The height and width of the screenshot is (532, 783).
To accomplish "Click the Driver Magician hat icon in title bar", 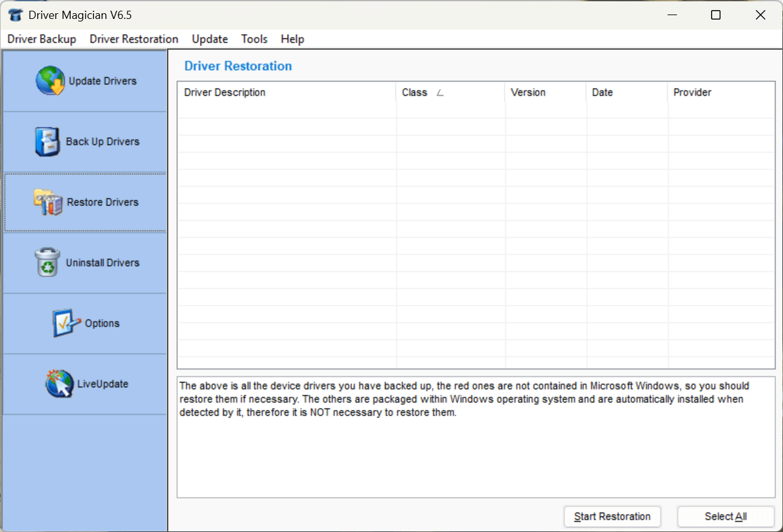I will [15, 15].
